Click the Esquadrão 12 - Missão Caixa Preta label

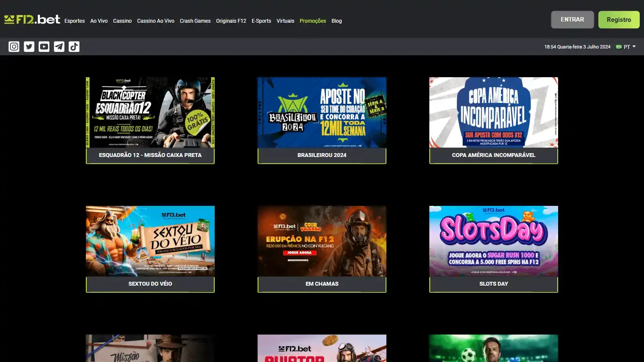[x=150, y=155]
